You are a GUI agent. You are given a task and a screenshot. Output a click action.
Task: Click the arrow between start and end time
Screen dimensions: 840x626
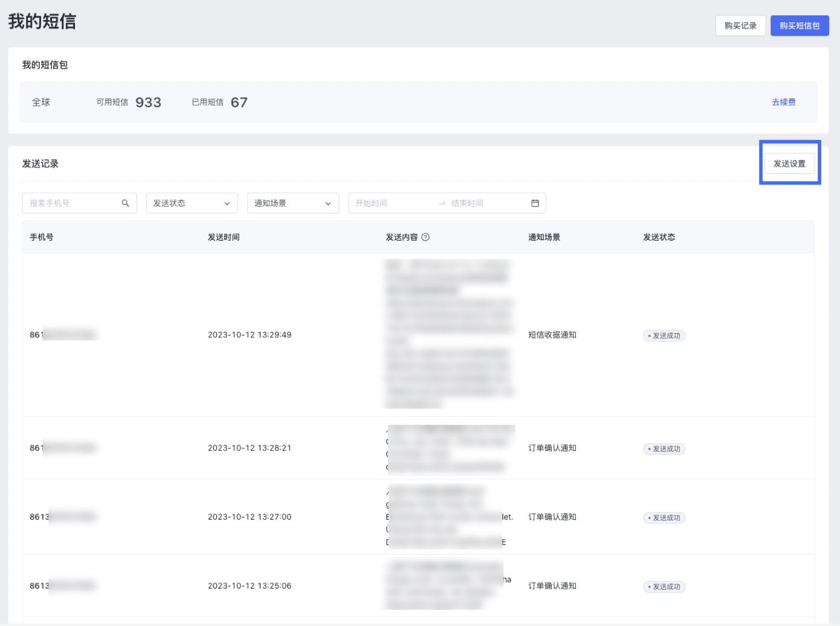click(442, 204)
